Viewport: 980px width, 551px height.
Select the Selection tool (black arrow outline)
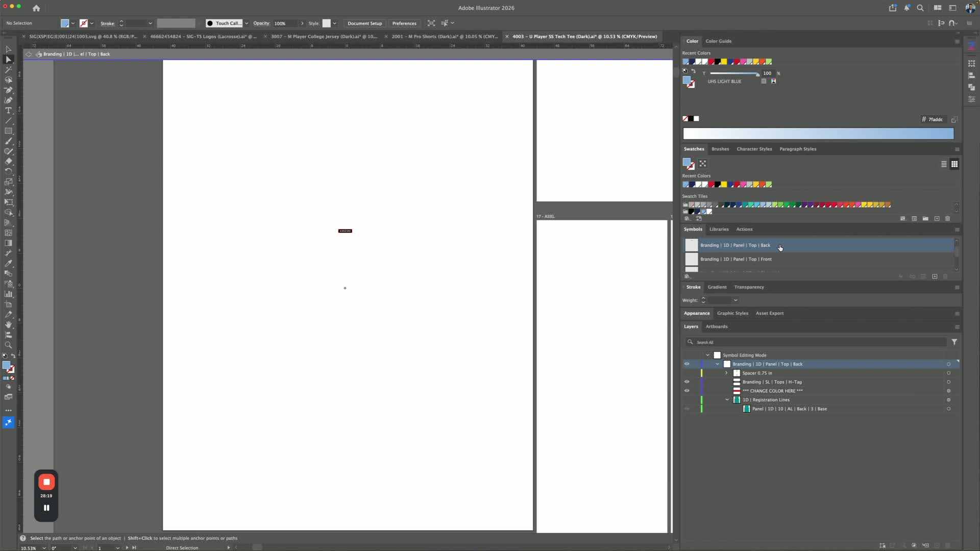pos(8,49)
